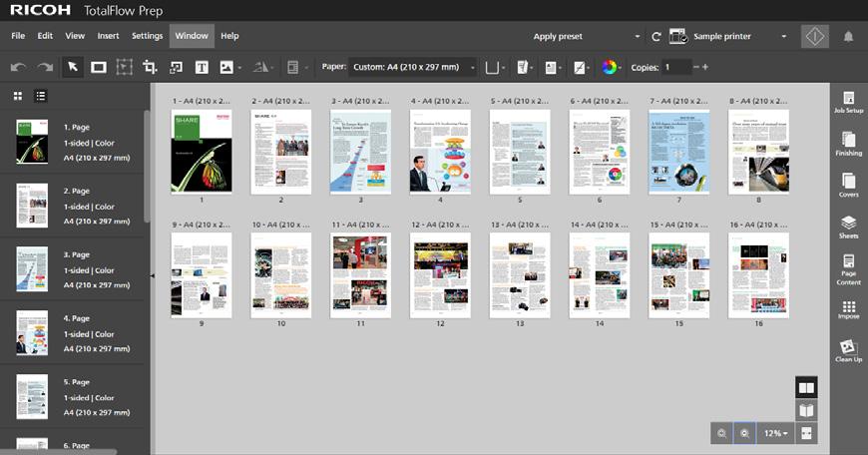Open the Apply preset dropdown
This screenshot has height=455, width=868.
587,37
